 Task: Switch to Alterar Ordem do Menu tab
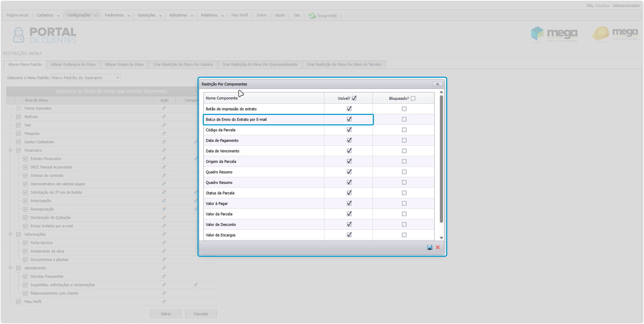coord(124,64)
